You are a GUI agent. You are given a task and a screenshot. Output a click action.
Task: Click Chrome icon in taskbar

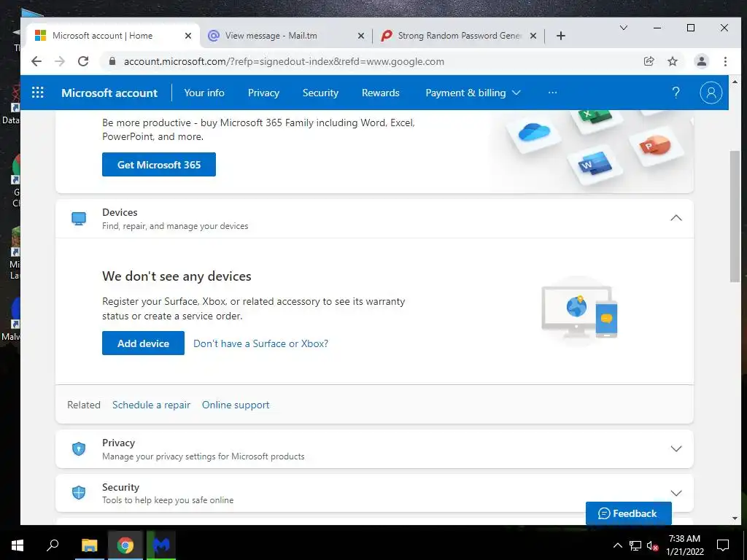(125, 545)
